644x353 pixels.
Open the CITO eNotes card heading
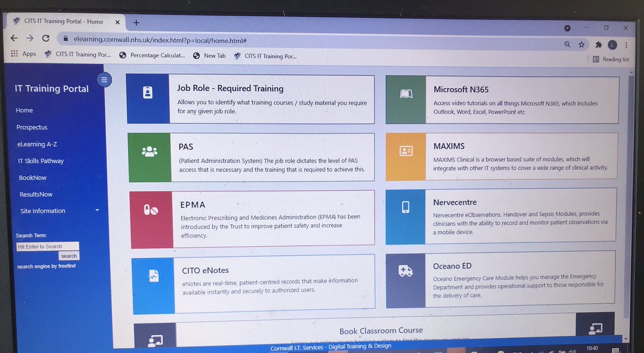205,270
